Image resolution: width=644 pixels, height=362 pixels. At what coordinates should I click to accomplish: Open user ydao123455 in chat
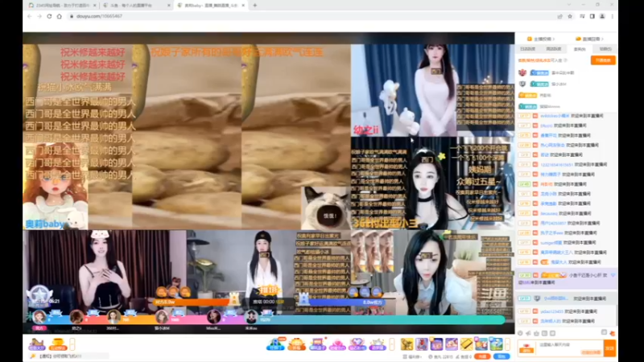551,311
